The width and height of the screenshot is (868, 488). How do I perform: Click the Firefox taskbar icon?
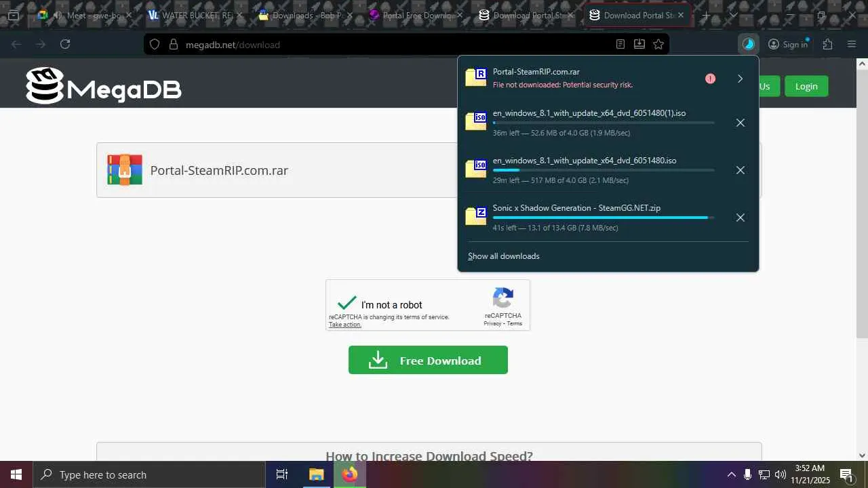tap(350, 474)
